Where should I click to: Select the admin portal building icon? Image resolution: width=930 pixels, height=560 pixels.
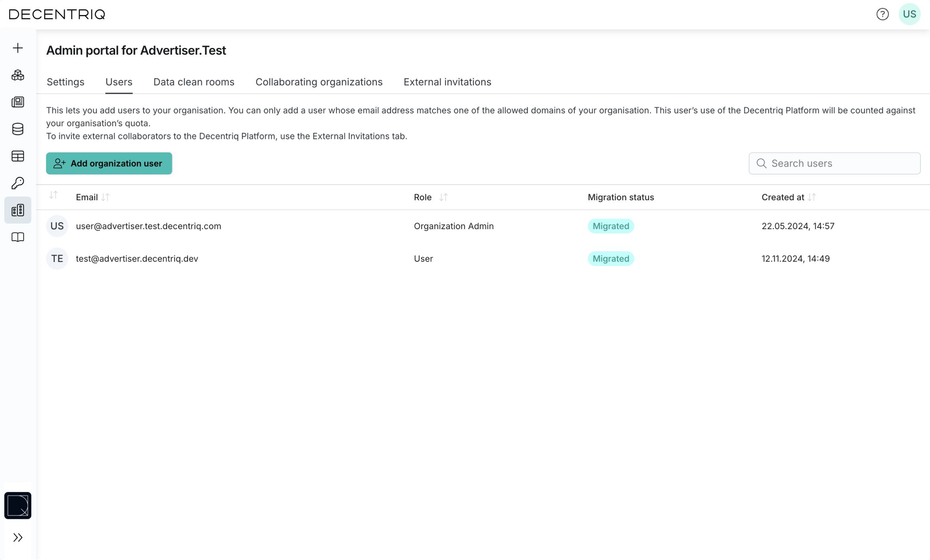tap(18, 210)
